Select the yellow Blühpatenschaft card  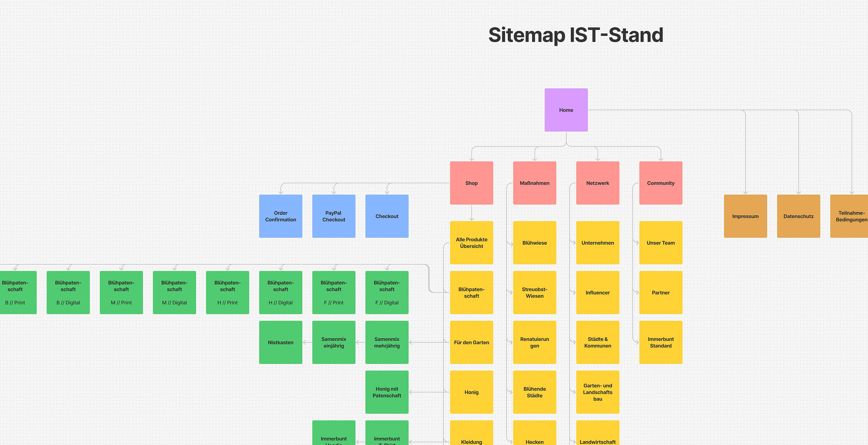pos(471,293)
